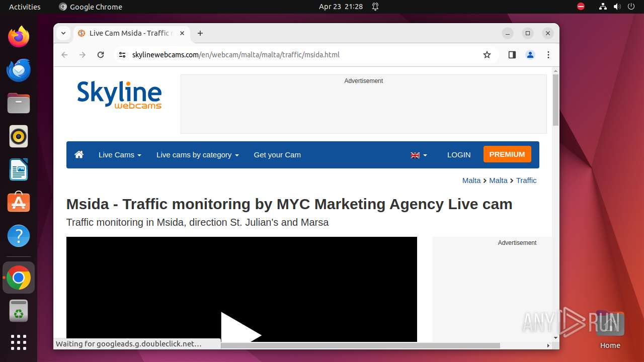
Task: Open the language flag dropdown
Action: (x=419, y=155)
